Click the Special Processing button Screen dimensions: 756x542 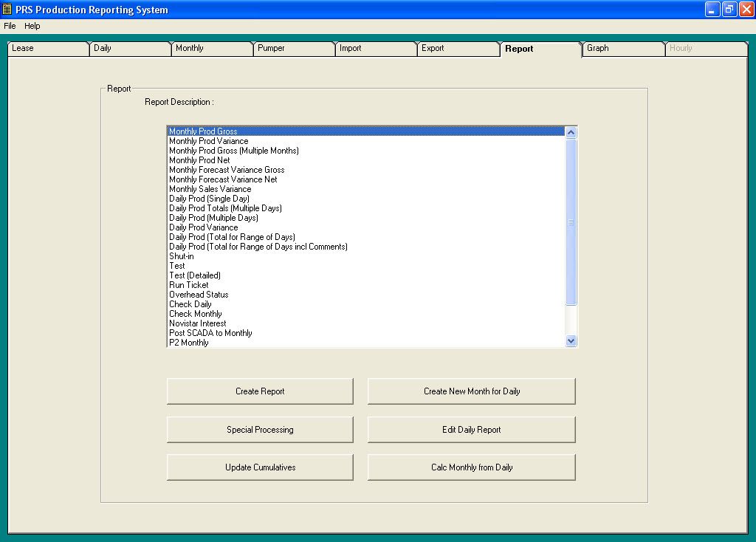[x=259, y=429]
